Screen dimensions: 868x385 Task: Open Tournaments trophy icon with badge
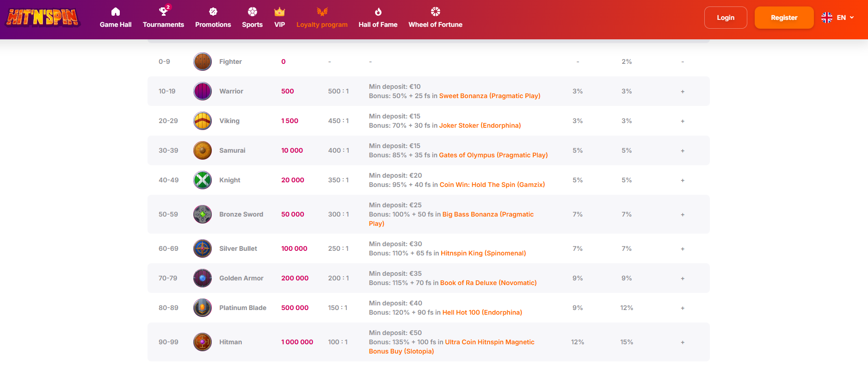point(163,12)
